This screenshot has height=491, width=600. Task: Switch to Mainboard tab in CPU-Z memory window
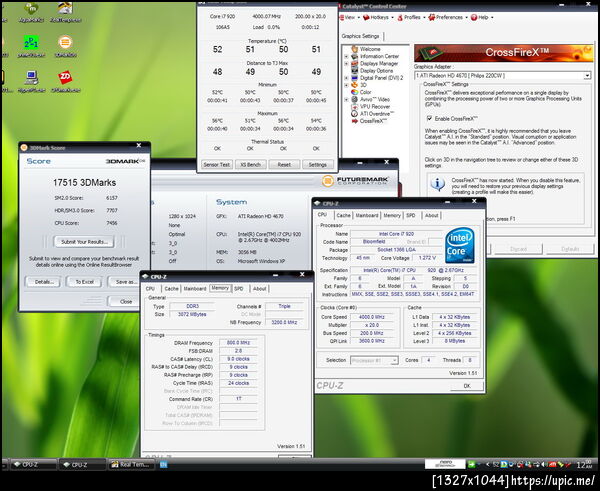coord(195,289)
